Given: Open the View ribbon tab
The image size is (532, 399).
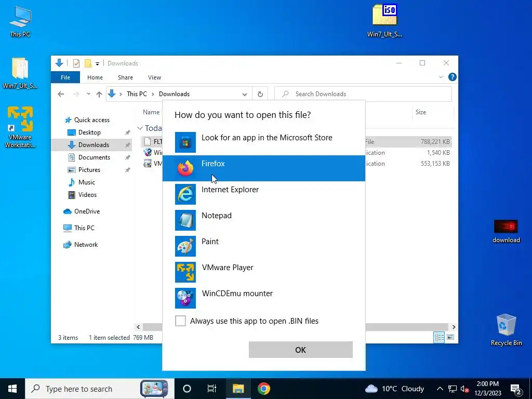Looking at the screenshot, I should pos(154,77).
